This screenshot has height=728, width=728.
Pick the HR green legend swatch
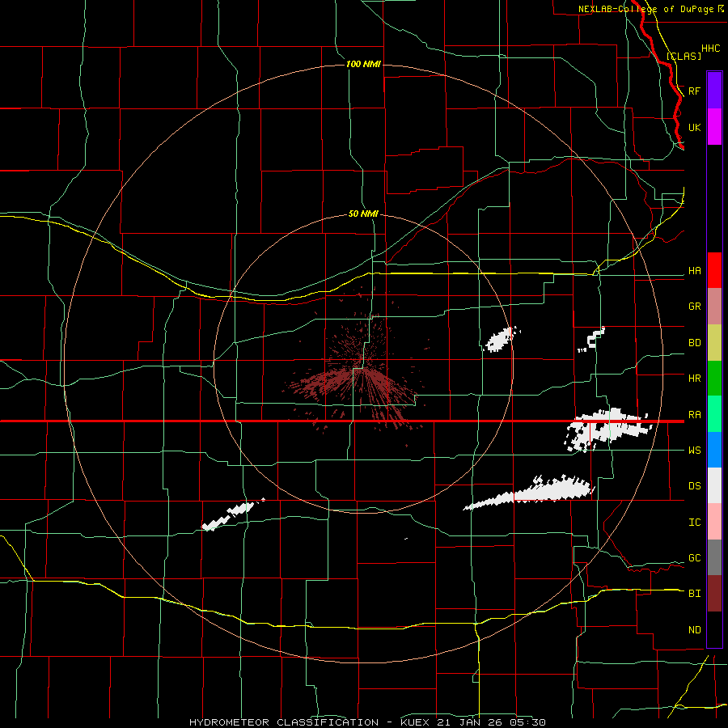714,379
